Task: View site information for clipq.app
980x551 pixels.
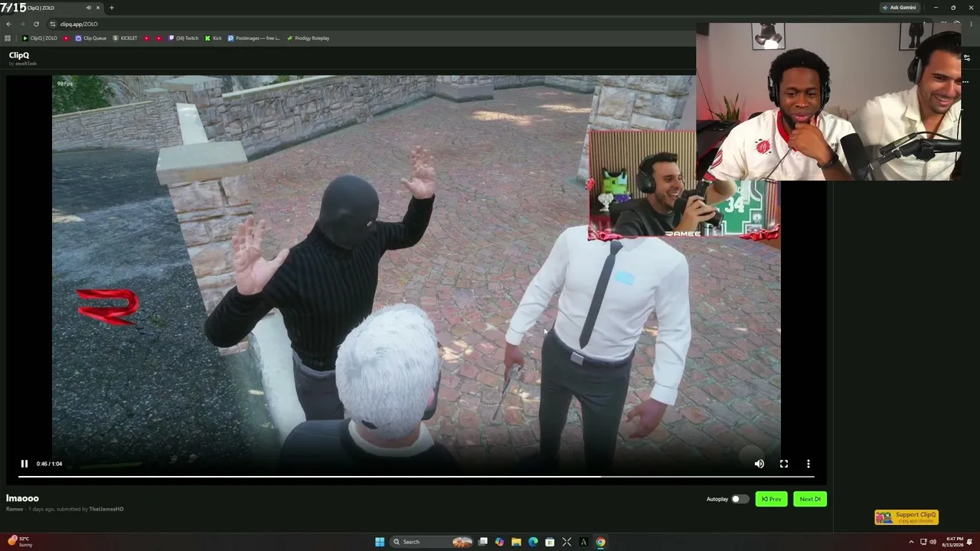Action: [x=52, y=24]
